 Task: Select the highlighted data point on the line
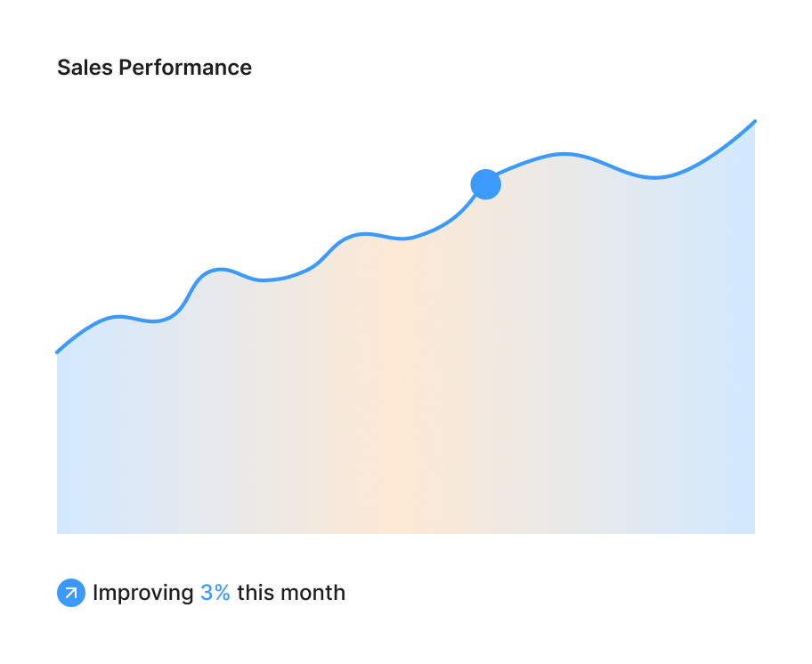click(486, 184)
